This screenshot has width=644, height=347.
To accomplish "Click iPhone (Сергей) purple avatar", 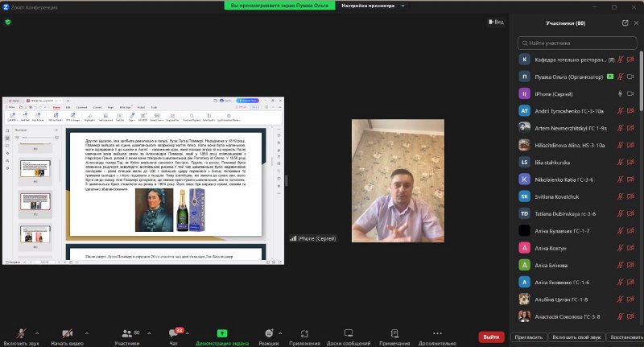I will (x=524, y=93).
